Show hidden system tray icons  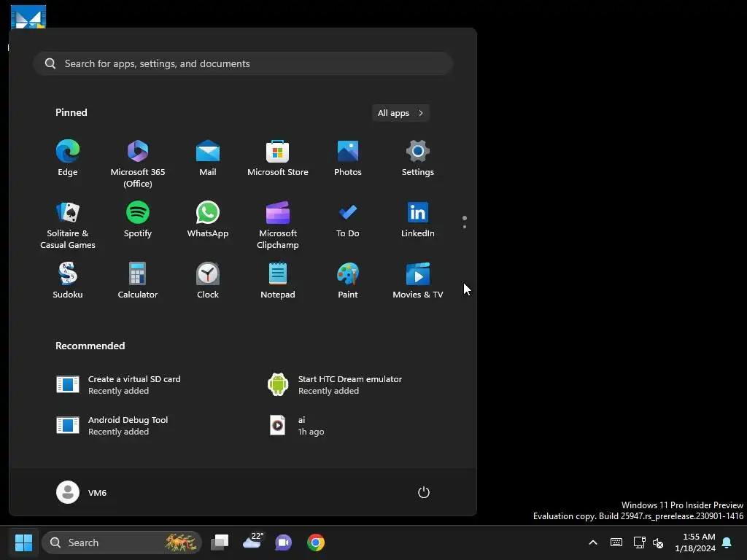click(593, 542)
